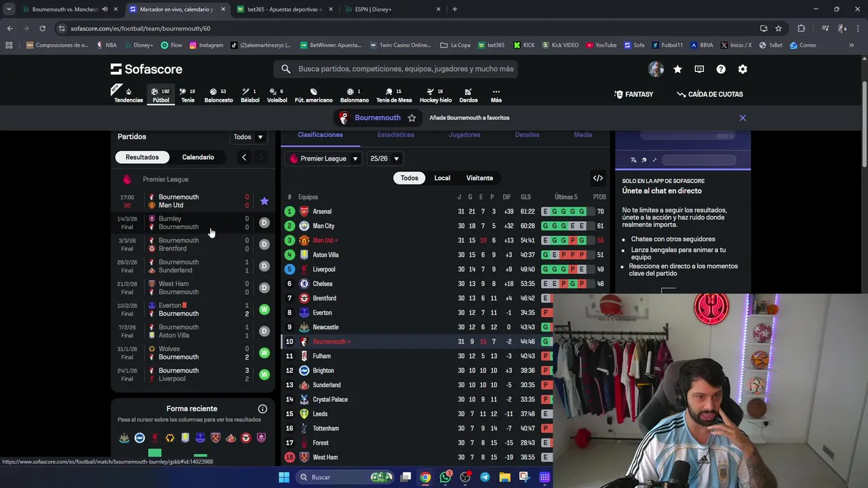Screen dimensions: 868x488
Task: Switch to the Clasificaciones tab
Action: tap(320, 135)
